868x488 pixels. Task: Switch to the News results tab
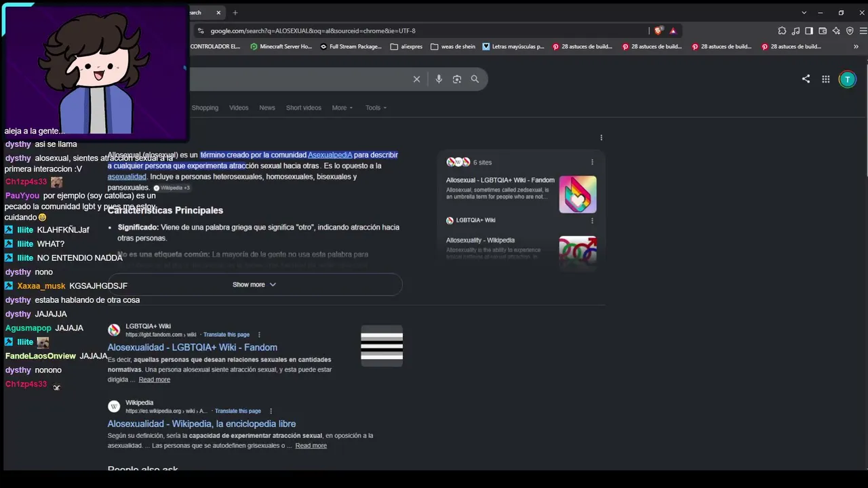(x=267, y=108)
